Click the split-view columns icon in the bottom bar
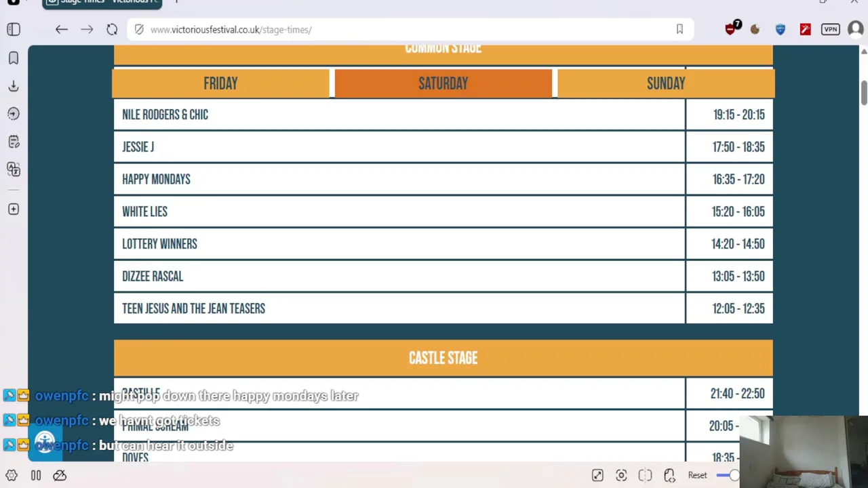The image size is (868, 488). [36, 476]
